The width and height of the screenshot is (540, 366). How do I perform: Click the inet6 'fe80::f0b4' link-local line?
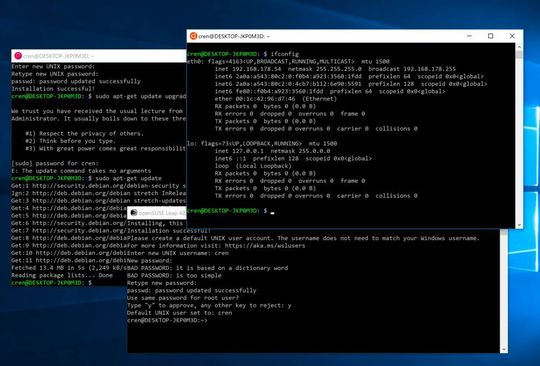pos(330,92)
